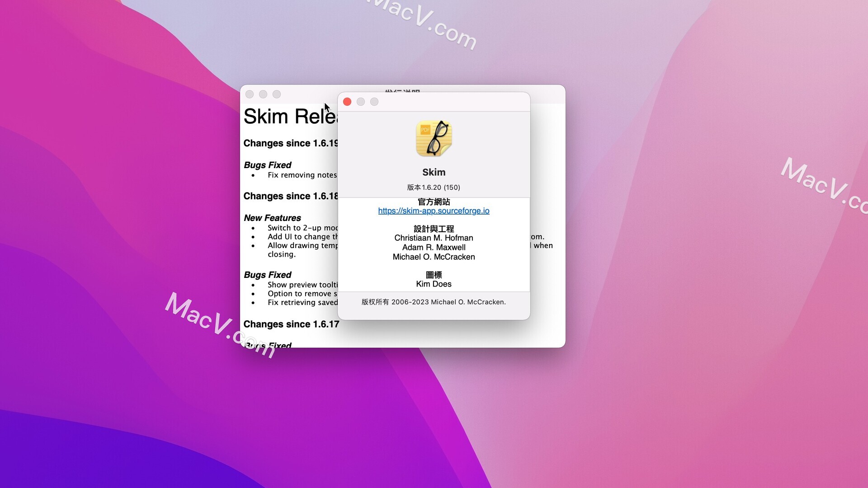This screenshot has width=868, height=488.
Task: Click the 設計與工程 heading
Action: [434, 229]
